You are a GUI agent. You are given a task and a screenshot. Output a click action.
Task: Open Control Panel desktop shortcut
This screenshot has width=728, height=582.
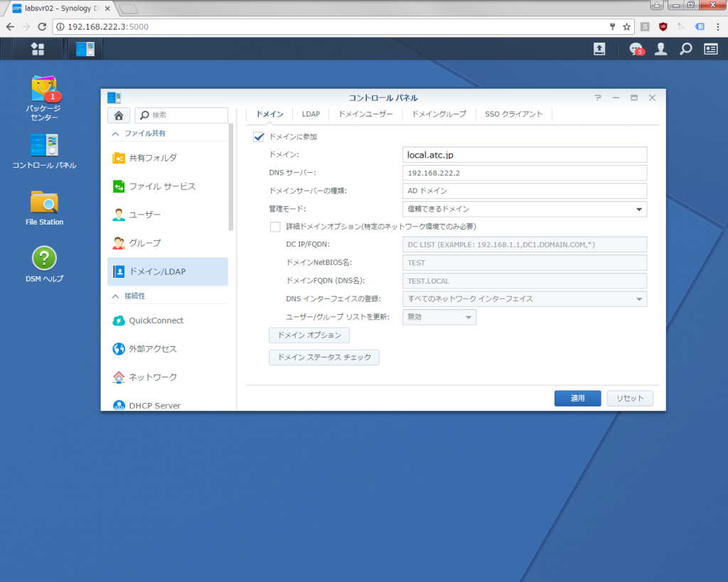point(44,151)
